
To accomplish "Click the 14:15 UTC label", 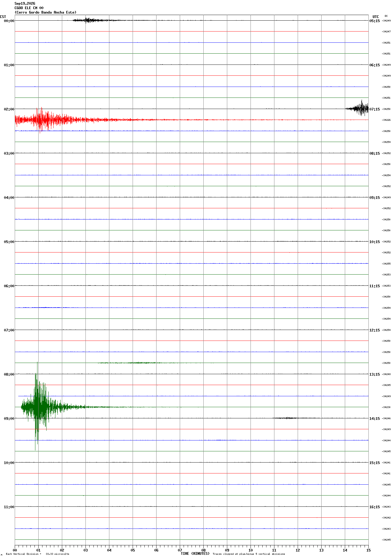I will 375,418.
